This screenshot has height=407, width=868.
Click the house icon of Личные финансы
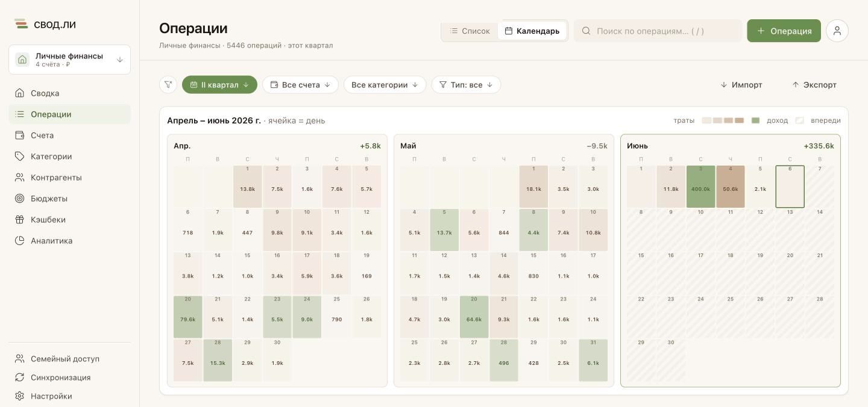[x=22, y=60]
